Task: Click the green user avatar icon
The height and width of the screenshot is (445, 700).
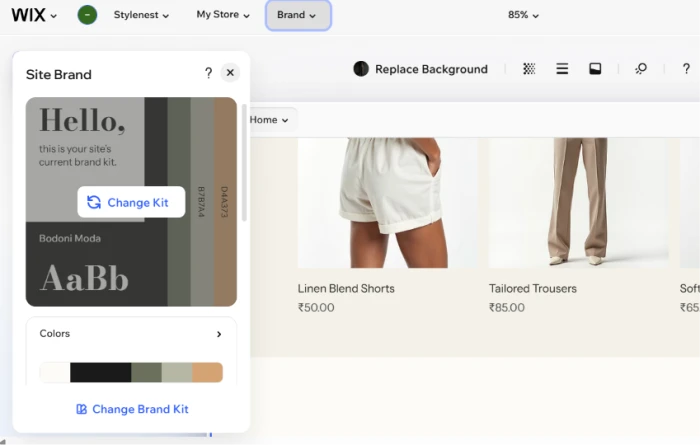Action: pos(87,15)
